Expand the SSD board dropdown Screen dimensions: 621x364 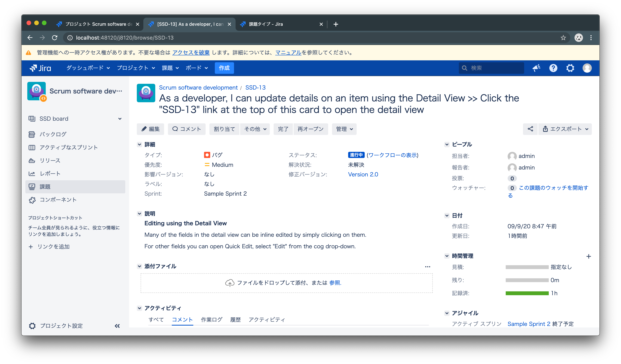120,119
